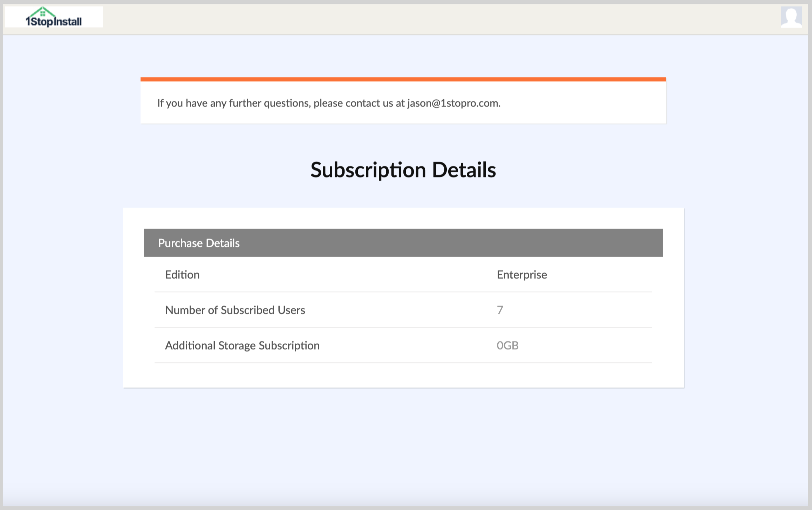Click the 0GB storage value
The height and width of the screenshot is (510, 812).
tap(507, 345)
